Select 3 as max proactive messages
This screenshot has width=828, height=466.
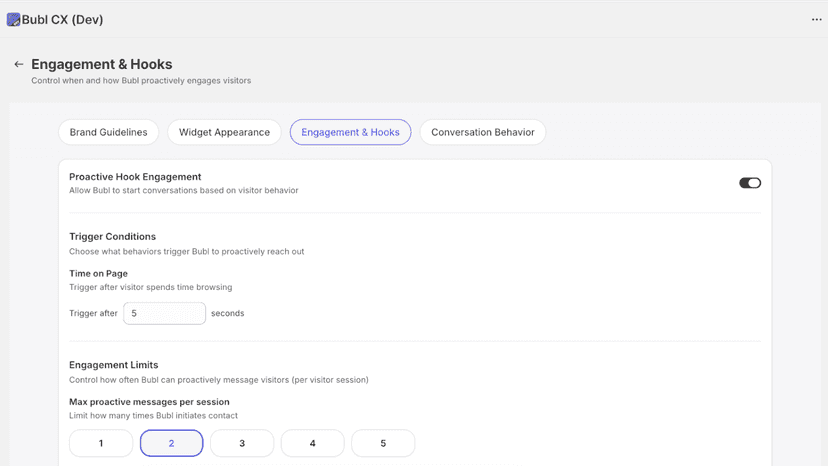242,443
